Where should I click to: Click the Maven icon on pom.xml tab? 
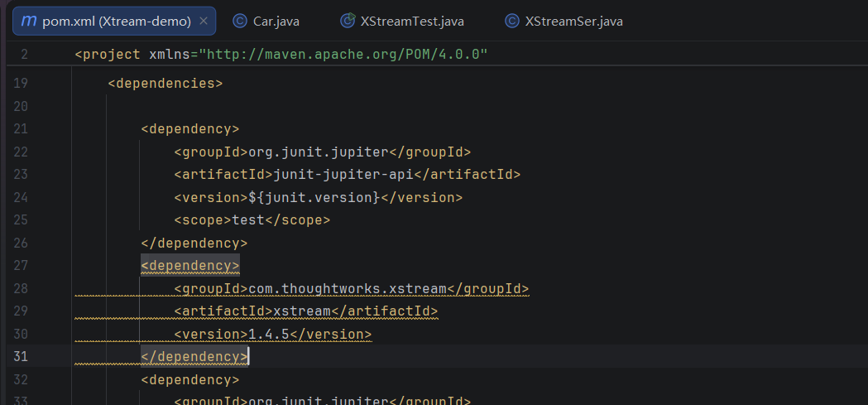[28, 21]
